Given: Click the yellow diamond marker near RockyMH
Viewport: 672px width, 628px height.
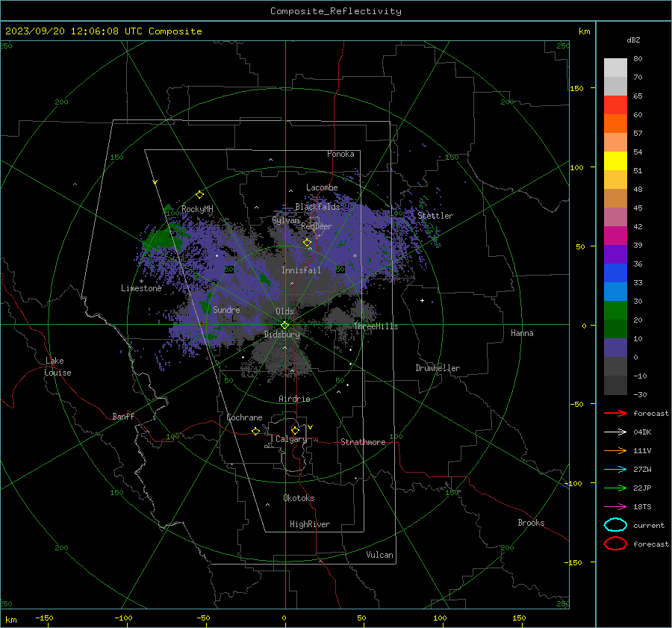Looking at the screenshot, I should click(199, 195).
